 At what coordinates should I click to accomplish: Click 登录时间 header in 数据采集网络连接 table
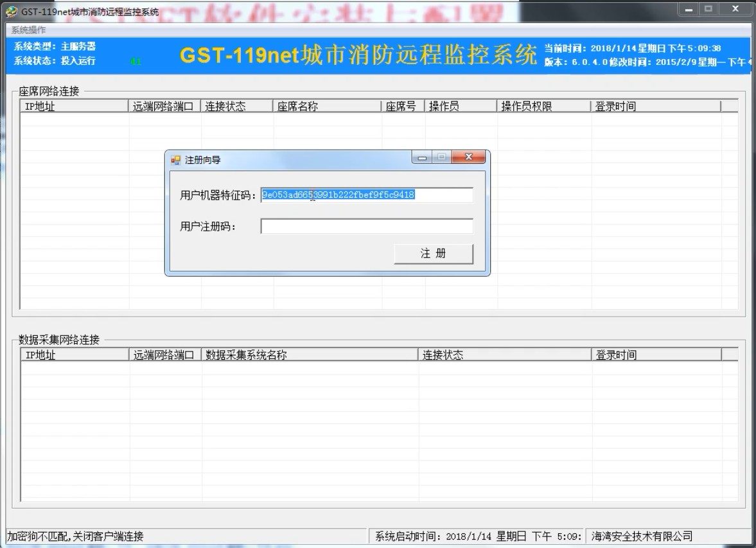click(656, 355)
